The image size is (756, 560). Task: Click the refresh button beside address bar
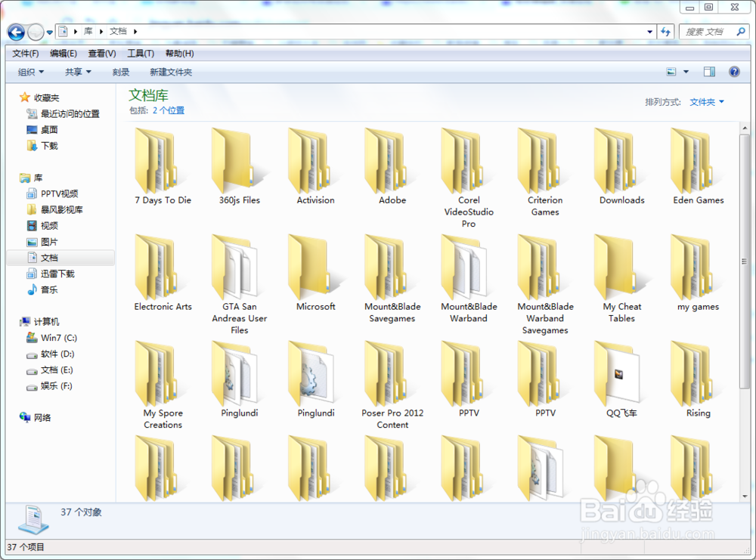pos(666,32)
